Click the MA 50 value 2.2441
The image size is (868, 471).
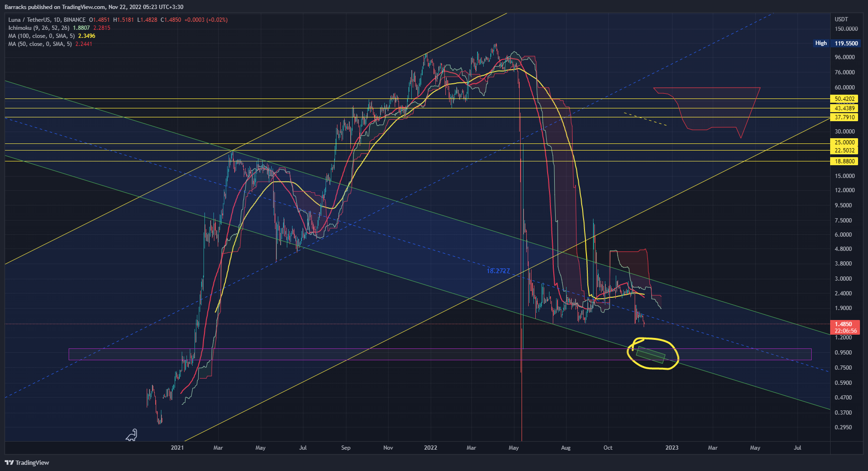[x=84, y=44]
